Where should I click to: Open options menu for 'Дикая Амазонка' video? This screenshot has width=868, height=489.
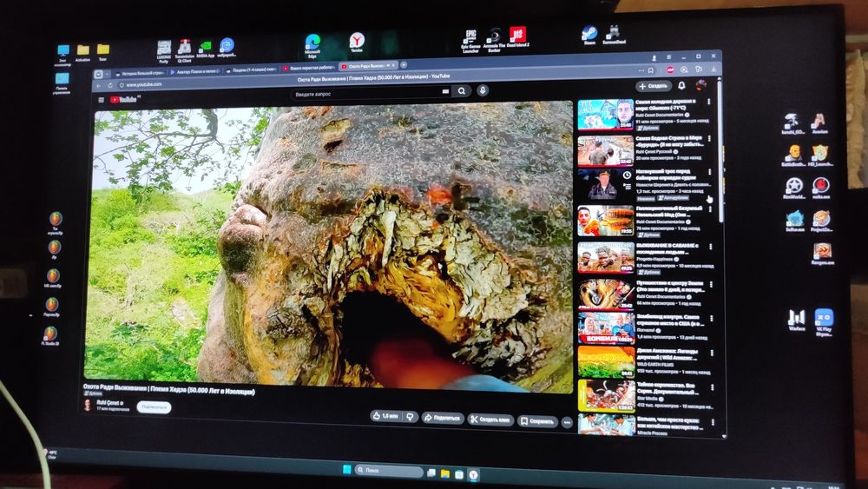point(712,354)
